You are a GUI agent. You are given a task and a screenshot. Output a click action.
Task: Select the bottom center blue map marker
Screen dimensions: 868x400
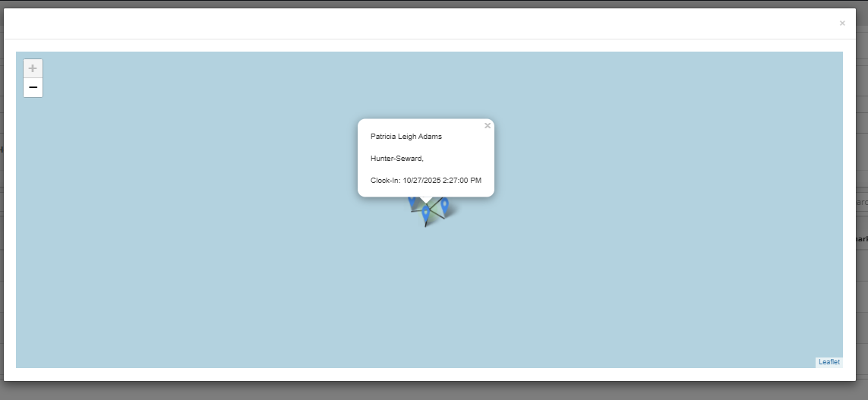[426, 215]
